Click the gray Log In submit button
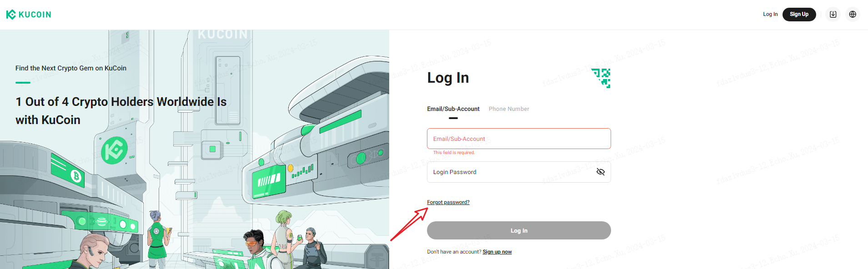This screenshot has width=868, height=269. pos(519,230)
